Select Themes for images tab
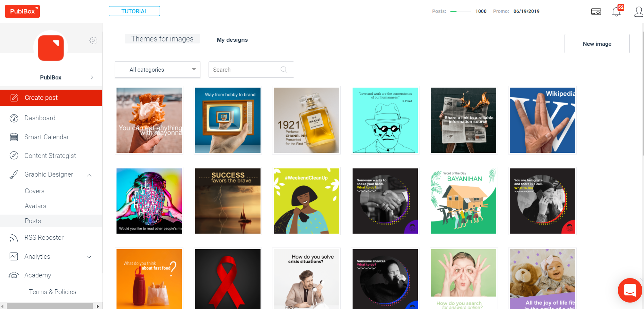 tap(162, 39)
